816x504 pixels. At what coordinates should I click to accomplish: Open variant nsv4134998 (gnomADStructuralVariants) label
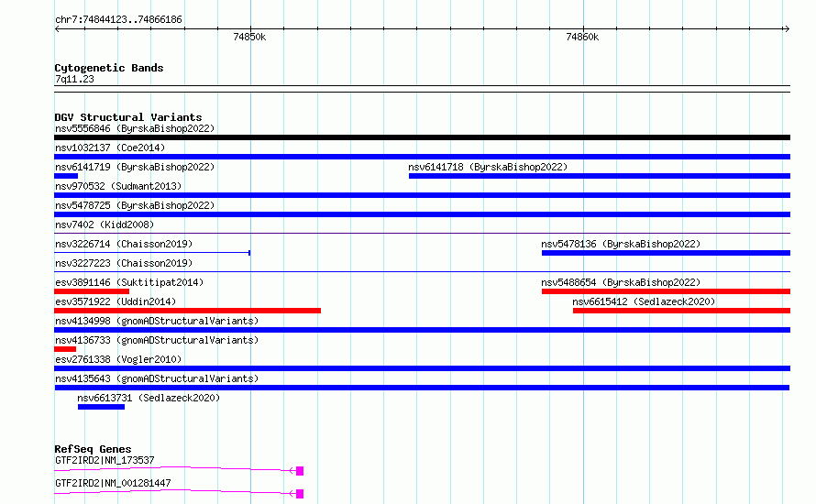coord(157,321)
